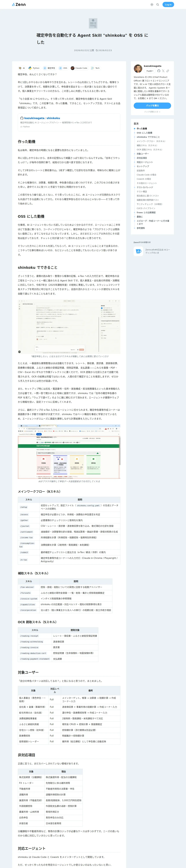Viewport: 186px width, 868px height.
Task: Go to サニティチェック(10項目) in contents
Action: click(x=149, y=204)
